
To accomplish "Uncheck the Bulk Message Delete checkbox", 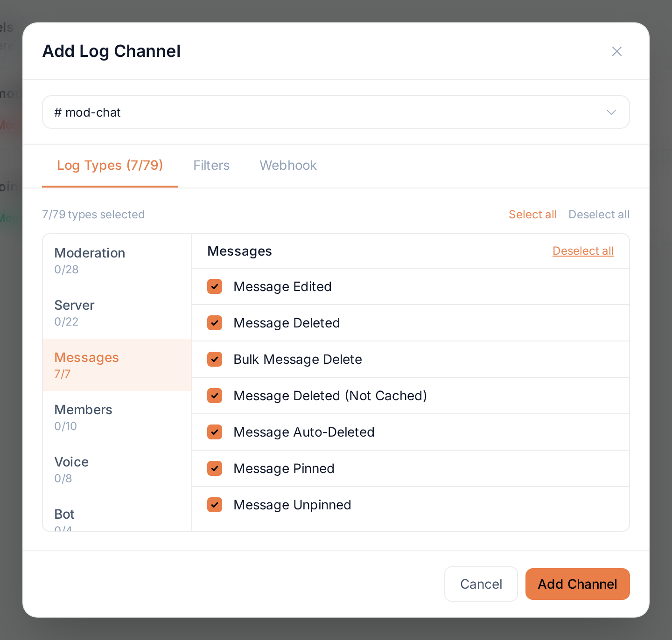I will pyautogui.click(x=215, y=359).
